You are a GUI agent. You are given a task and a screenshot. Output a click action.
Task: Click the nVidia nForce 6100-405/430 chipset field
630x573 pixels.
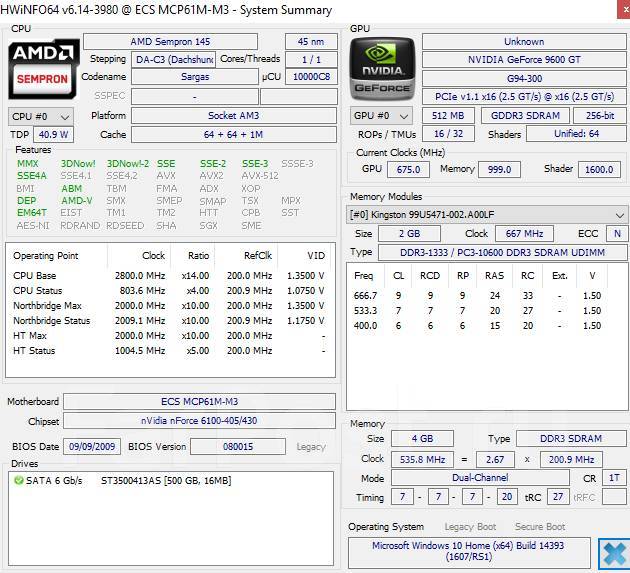[x=199, y=421]
